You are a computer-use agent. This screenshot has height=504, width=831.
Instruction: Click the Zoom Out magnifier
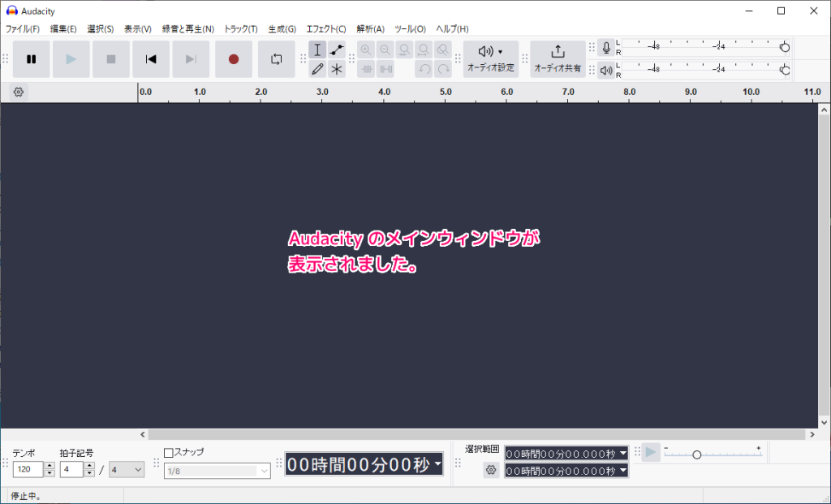(x=385, y=50)
